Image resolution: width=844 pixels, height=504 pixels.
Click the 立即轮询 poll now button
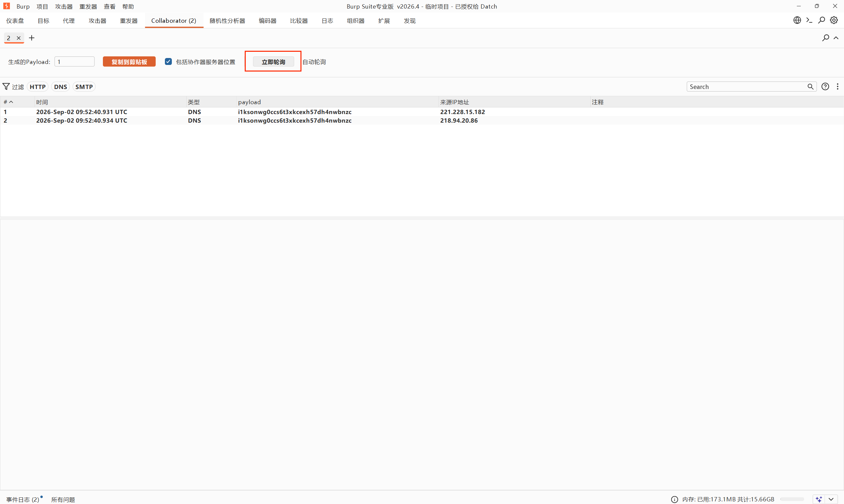[x=273, y=61]
